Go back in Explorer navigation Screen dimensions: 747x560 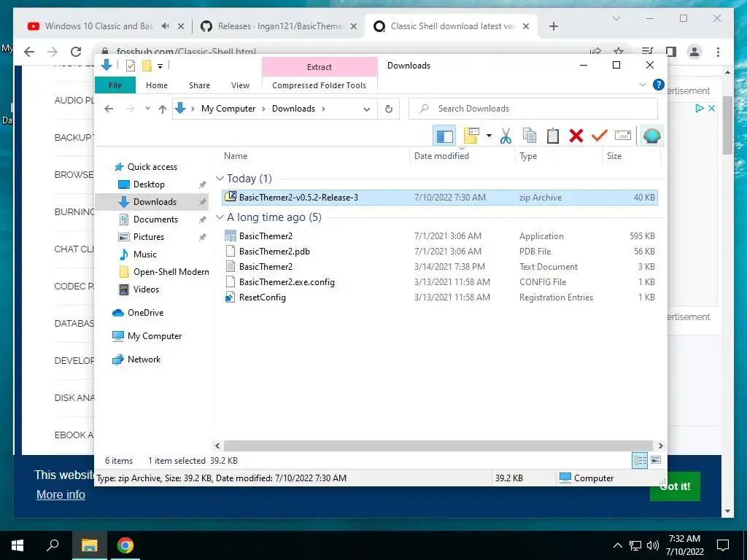[109, 109]
